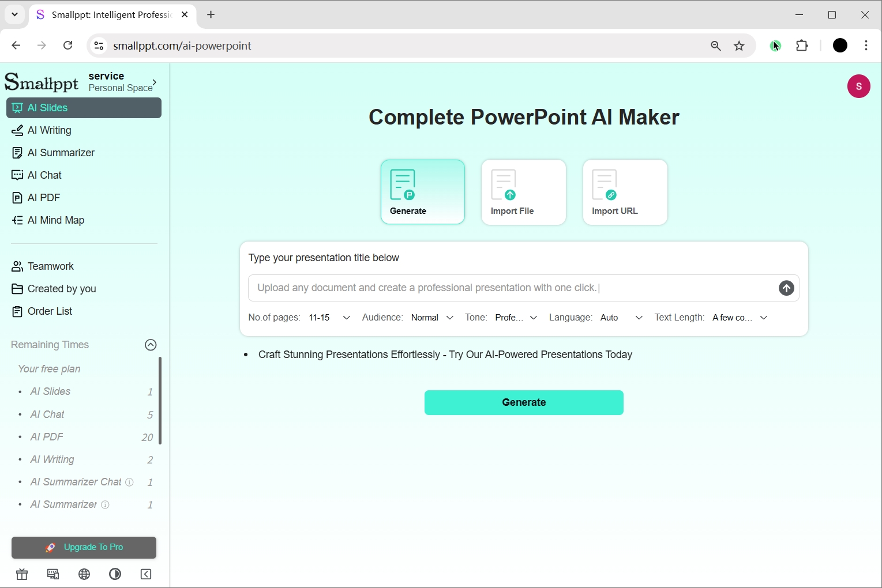Close the Smallppt browser tab
Image resolution: width=882 pixels, height=588 pixels.
(185, 14)
